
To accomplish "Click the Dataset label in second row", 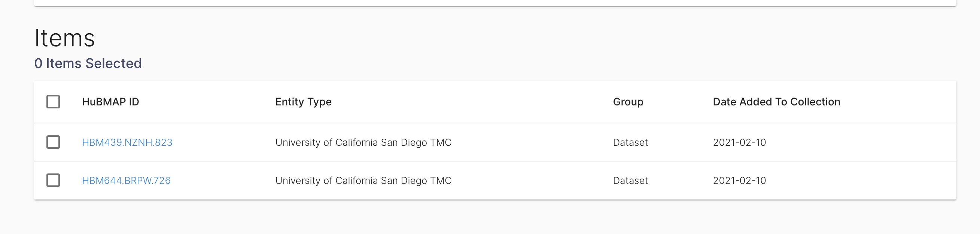I will [630, 181].
